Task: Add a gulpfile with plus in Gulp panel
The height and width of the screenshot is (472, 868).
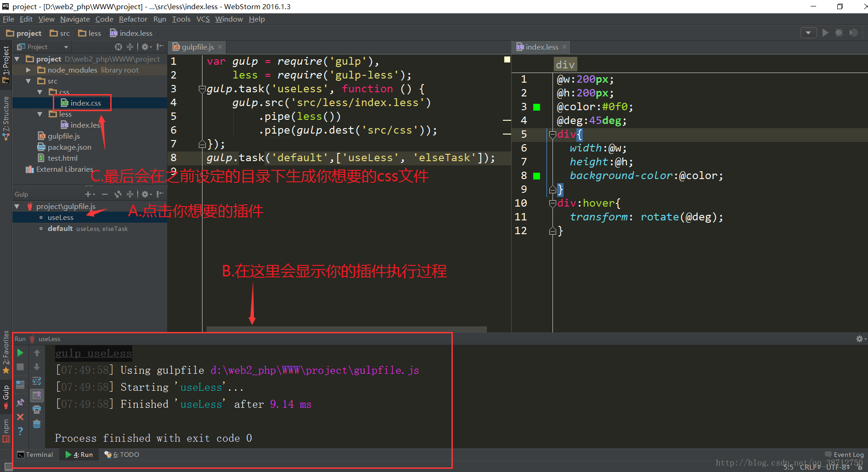Action: pos(89,194)
